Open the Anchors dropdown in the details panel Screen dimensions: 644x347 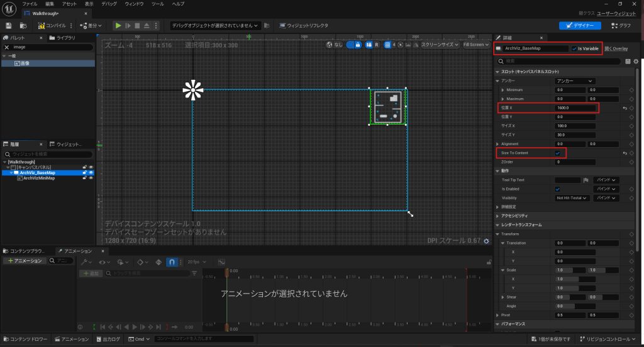(x=574, y=81)
